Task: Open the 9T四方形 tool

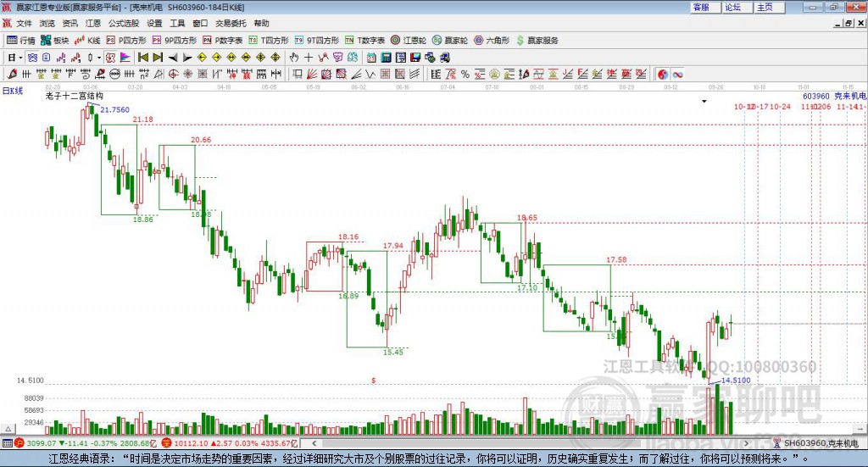Action: coord(317,41)
